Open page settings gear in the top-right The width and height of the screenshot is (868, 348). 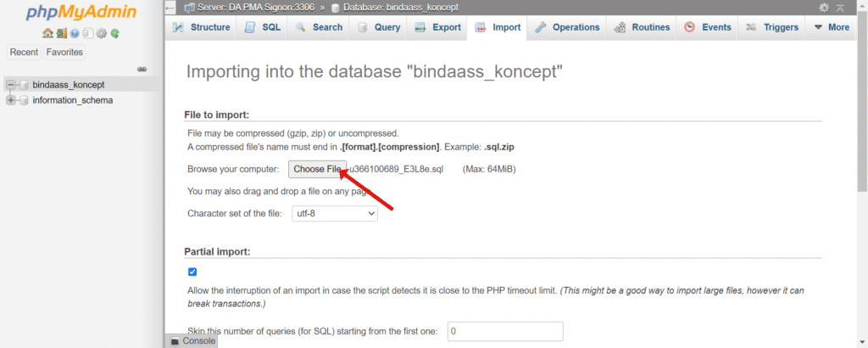click(x=824, y=8)
